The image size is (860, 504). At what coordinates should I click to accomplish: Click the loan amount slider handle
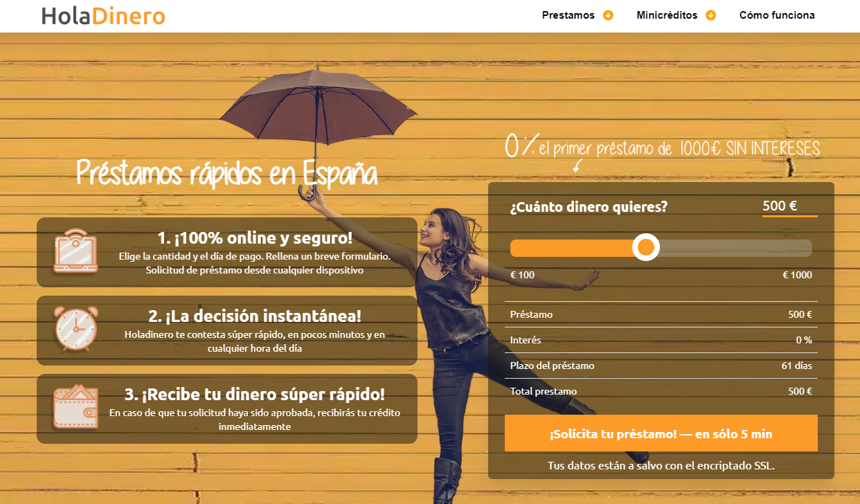pyautogui.click(x=646, y=247)
